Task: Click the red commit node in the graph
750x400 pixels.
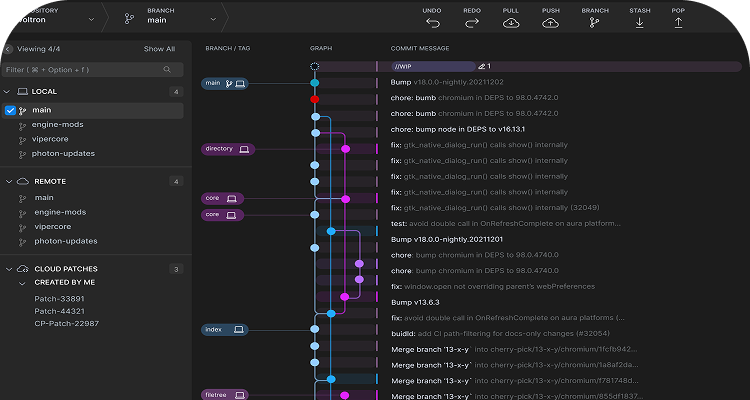Action: click(315, 99)
